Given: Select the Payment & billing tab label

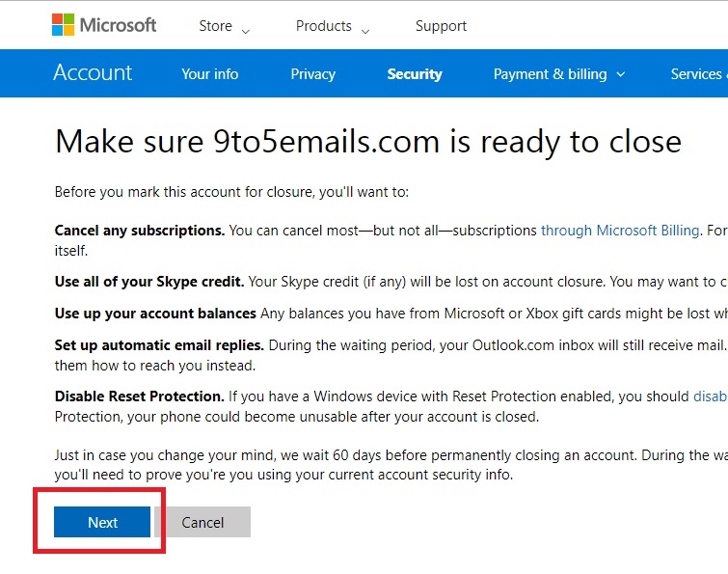Looking at the screenshot, I should tap(550, 74).
